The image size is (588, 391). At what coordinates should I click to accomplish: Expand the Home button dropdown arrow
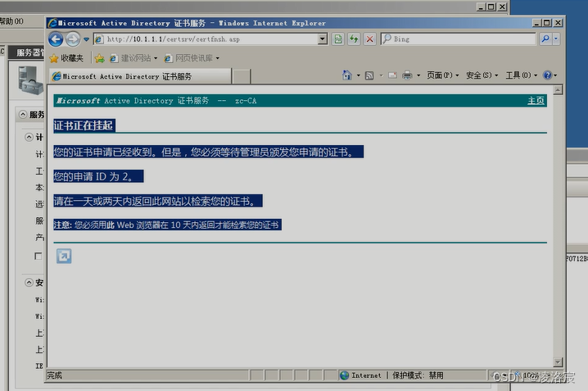pos(358,75)
